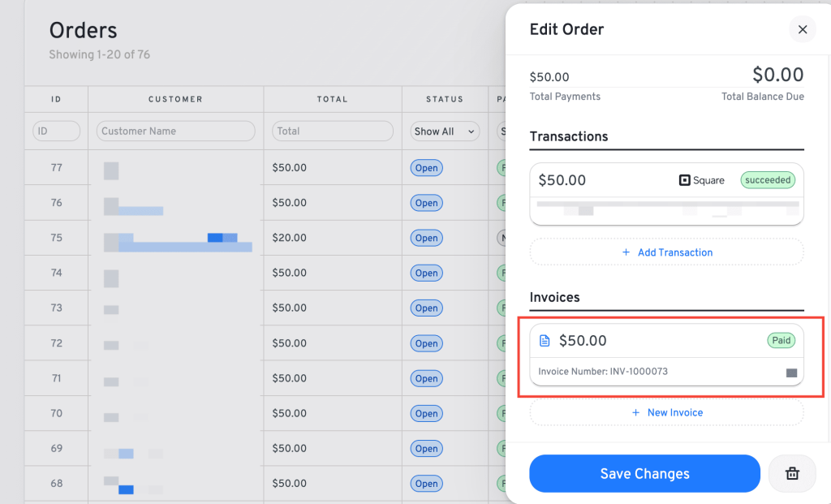Click Open status of order 74
Viewport: 831px width, 504px height.
point(426,273)
